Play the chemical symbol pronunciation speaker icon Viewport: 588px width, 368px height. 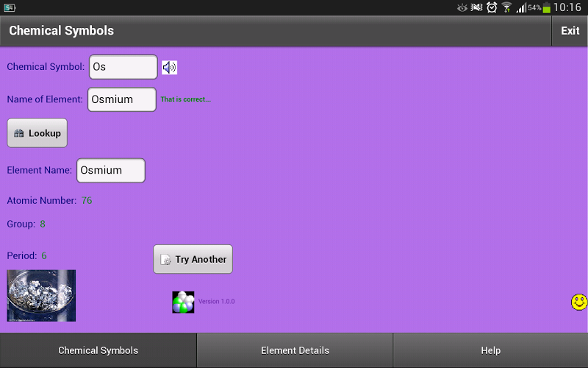tap(170, 68)
